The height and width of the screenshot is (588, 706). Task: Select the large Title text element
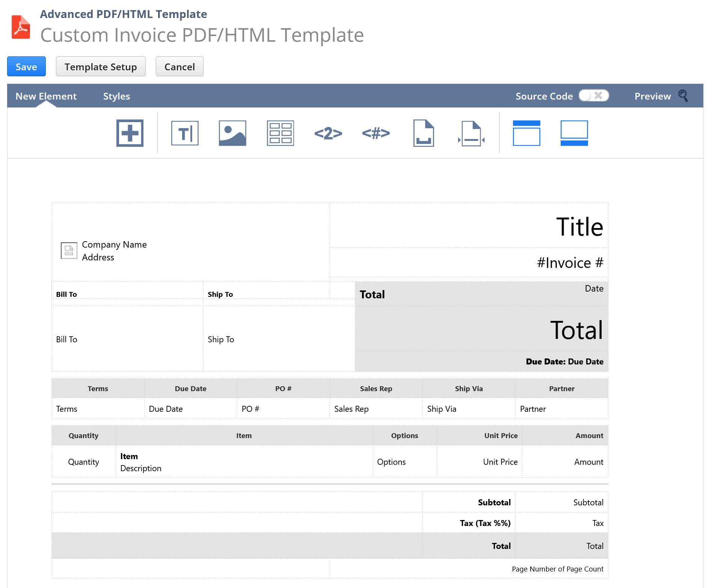pyautogui.click(x=579, y=227)
